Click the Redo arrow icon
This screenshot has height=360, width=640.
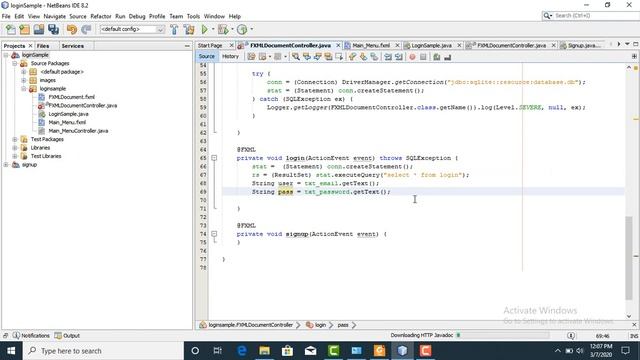click(86, 29)
